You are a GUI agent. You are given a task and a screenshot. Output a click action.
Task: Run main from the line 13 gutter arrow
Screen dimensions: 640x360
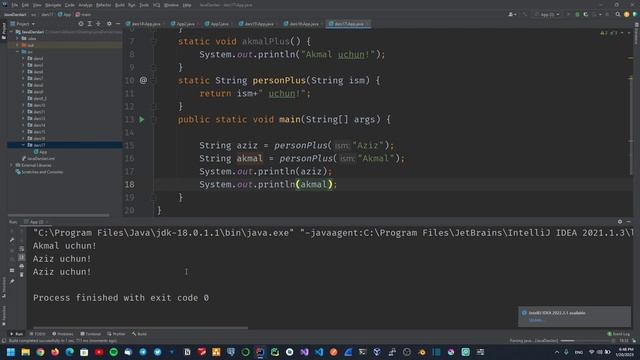[142, 120]
